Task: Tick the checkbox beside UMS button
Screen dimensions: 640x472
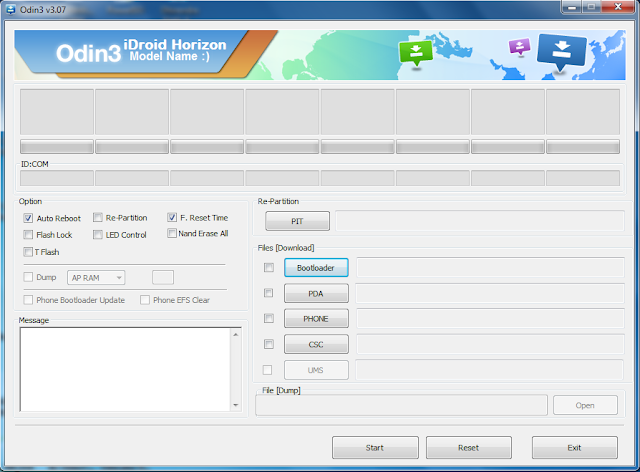Action: click(x=267, y=370)
